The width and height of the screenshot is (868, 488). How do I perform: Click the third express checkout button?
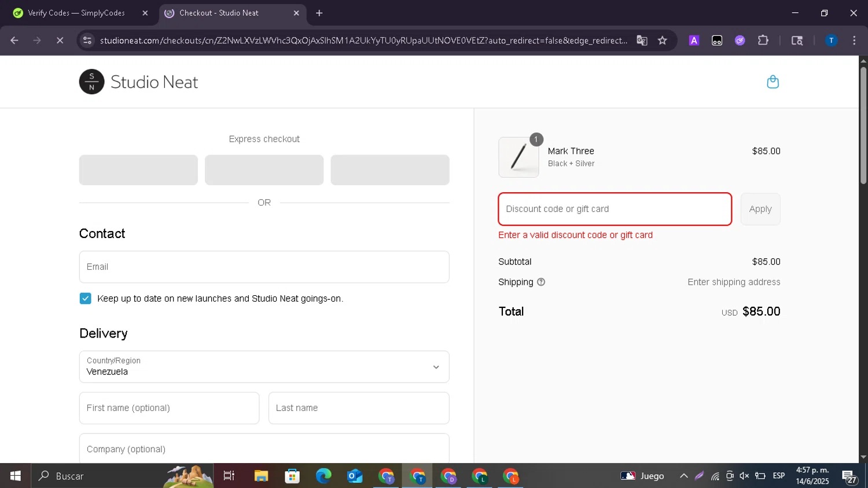point(390,170)
